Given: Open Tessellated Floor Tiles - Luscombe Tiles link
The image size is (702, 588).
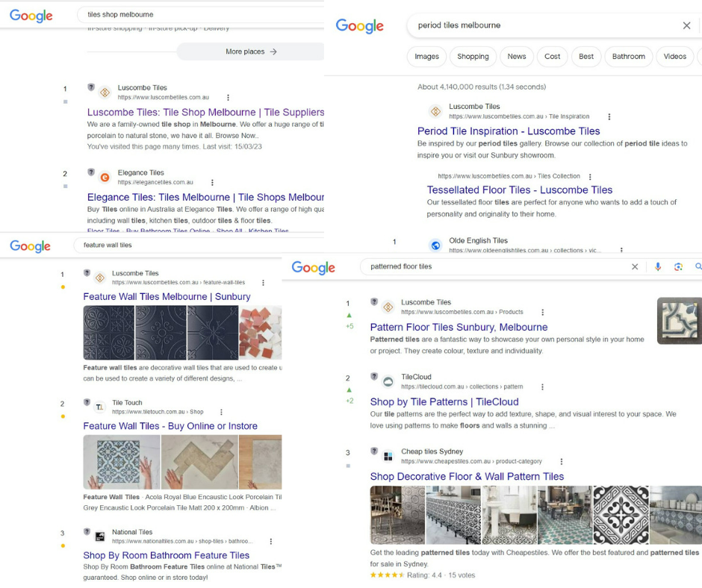Looking at the screenshot, I should click(519, 190).
